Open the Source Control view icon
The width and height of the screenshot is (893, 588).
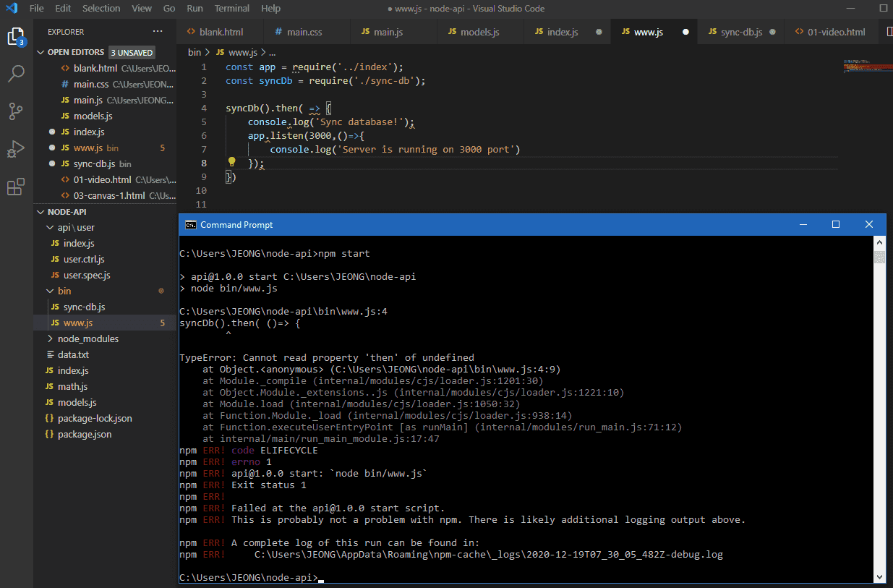click(16, 111)
